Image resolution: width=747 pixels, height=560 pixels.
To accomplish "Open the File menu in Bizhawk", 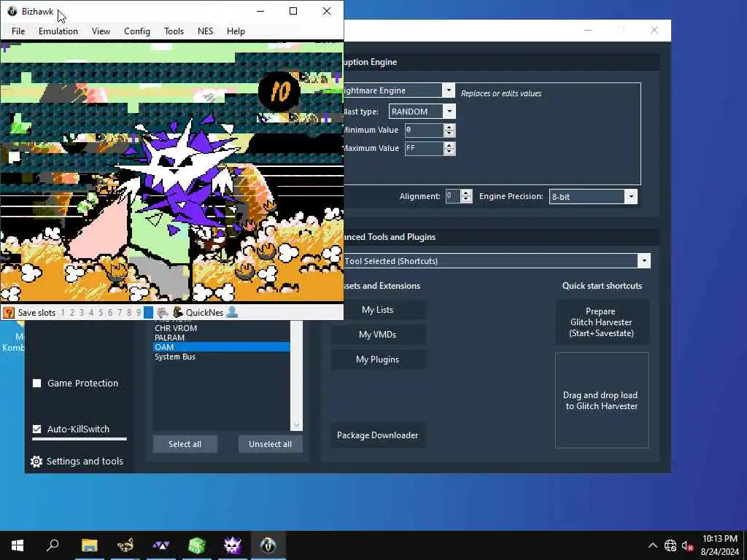I will [x=18, y=31].
